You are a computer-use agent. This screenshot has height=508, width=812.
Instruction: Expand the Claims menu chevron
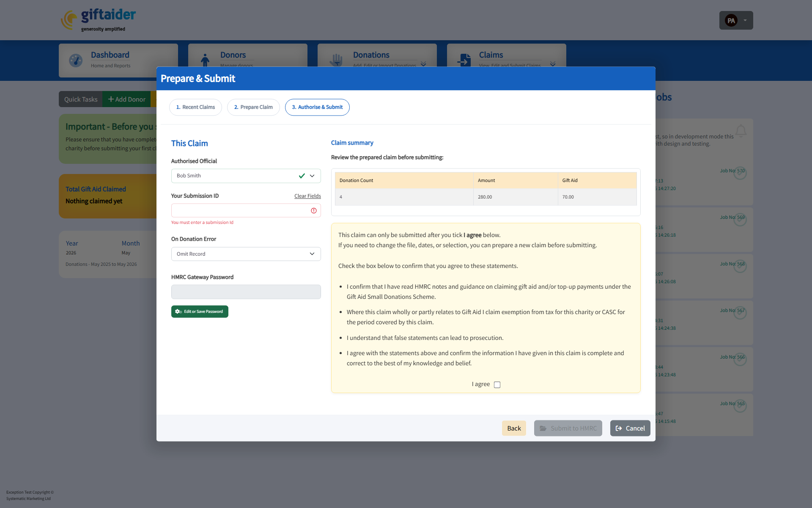click(x=553, y=64)
